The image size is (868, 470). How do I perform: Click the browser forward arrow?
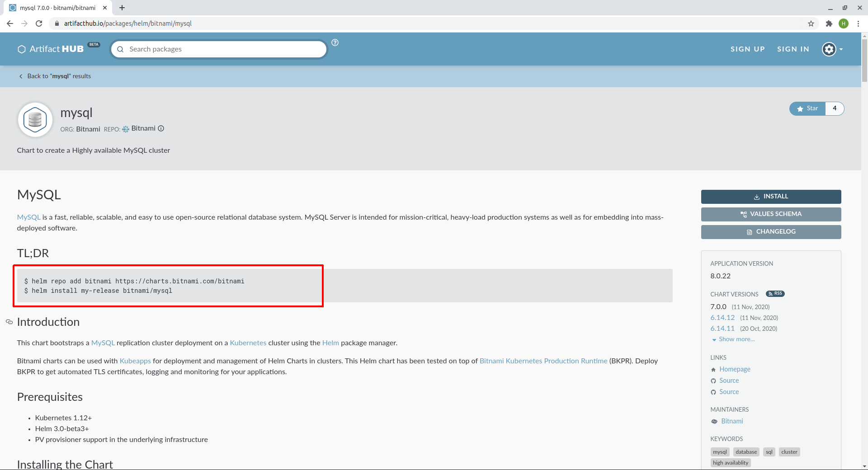24,23
